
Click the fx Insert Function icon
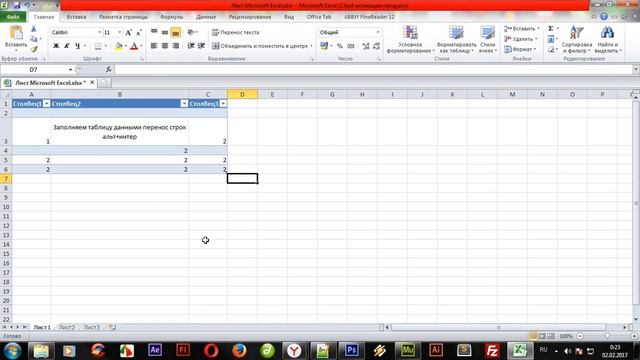(108, 69)
